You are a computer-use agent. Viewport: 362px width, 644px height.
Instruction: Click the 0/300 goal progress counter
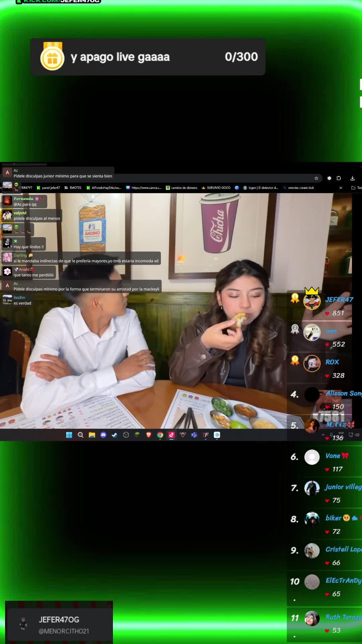(241, 57)
